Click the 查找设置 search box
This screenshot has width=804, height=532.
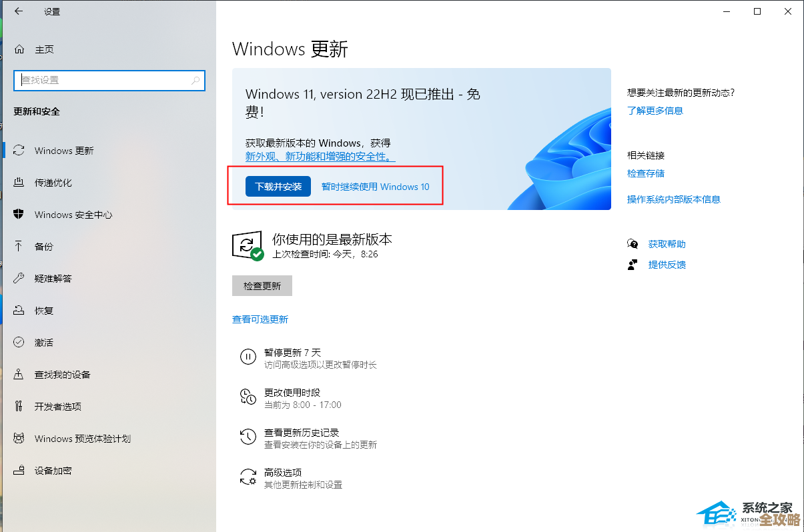click(109, 80)
